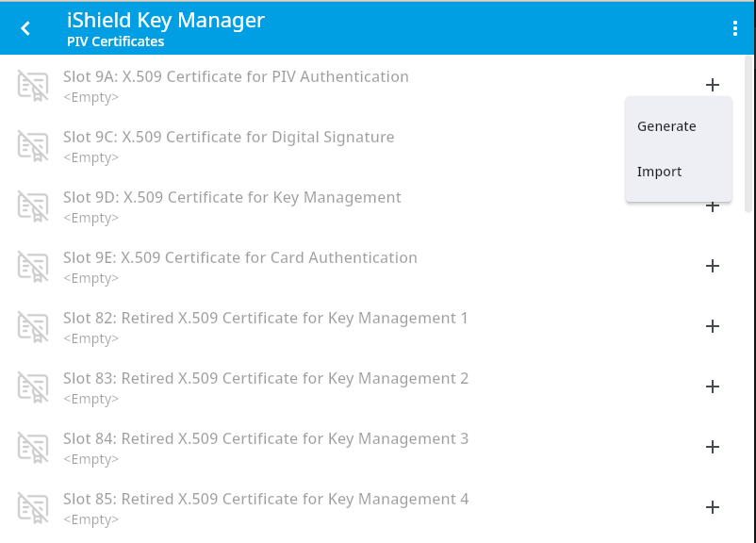
Task: Click the Slot 9C certificate icon
Action: pyautogui.click(x=33, y=146)
